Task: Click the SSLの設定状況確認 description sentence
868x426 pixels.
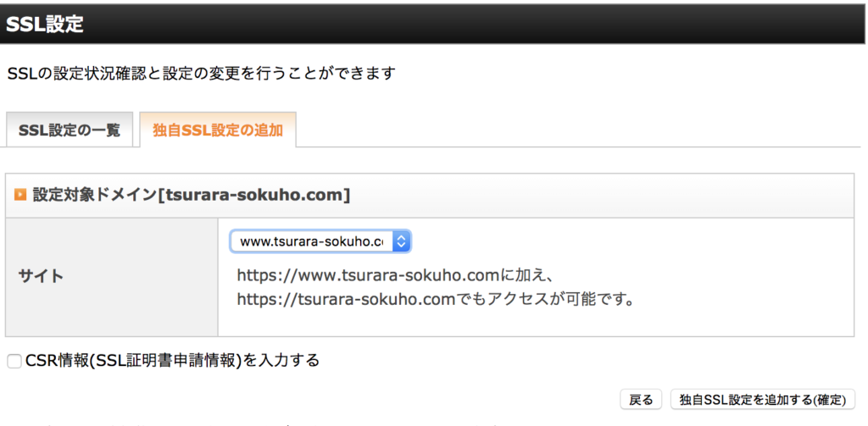Action: [x=202, y=73]
